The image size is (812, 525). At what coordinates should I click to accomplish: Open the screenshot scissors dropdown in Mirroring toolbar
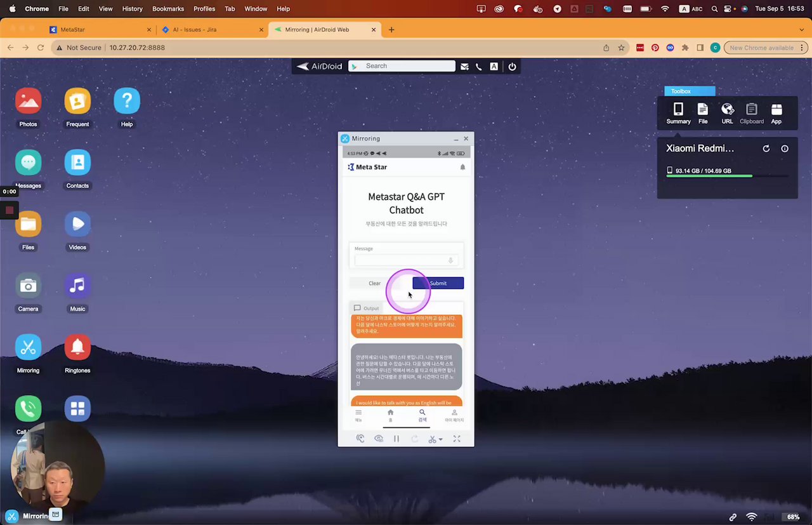tap(435, 439)
